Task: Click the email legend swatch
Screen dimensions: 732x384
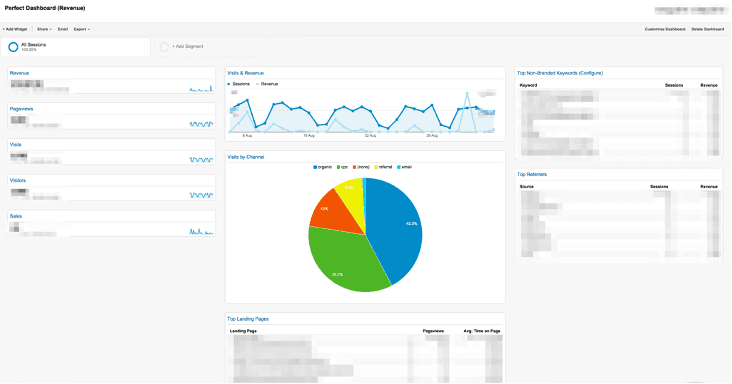Action: point(399,167)
